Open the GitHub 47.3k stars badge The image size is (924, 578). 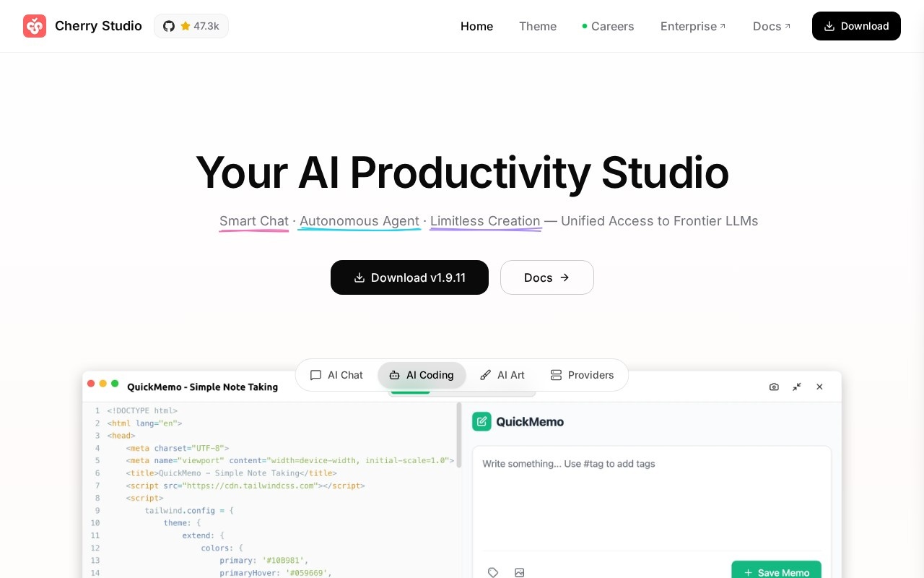click(x=191, y=26)
